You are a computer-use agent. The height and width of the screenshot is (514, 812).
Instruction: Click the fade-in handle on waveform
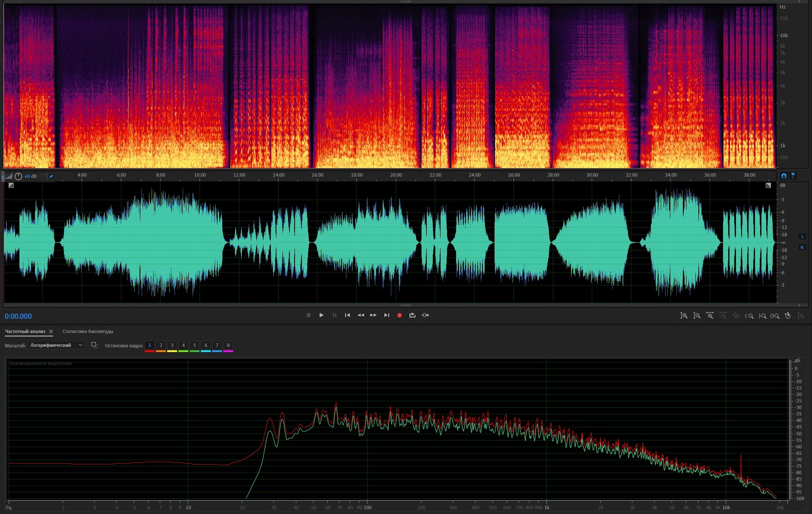[x=11, y=185]
